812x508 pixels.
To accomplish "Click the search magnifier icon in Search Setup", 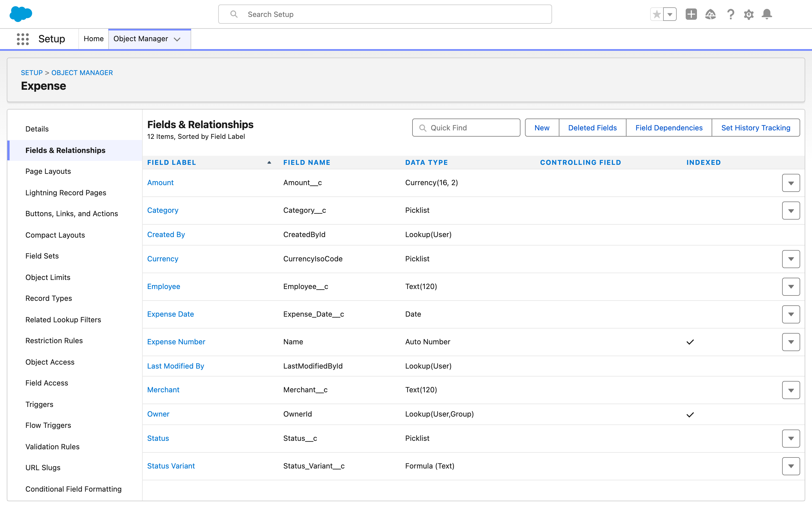I will [x=234, y=14].
